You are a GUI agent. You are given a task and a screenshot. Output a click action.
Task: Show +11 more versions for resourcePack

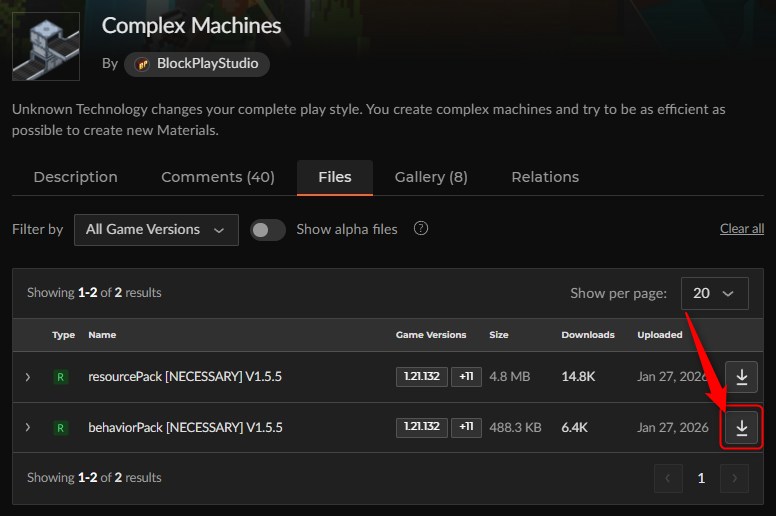(466, 377)
